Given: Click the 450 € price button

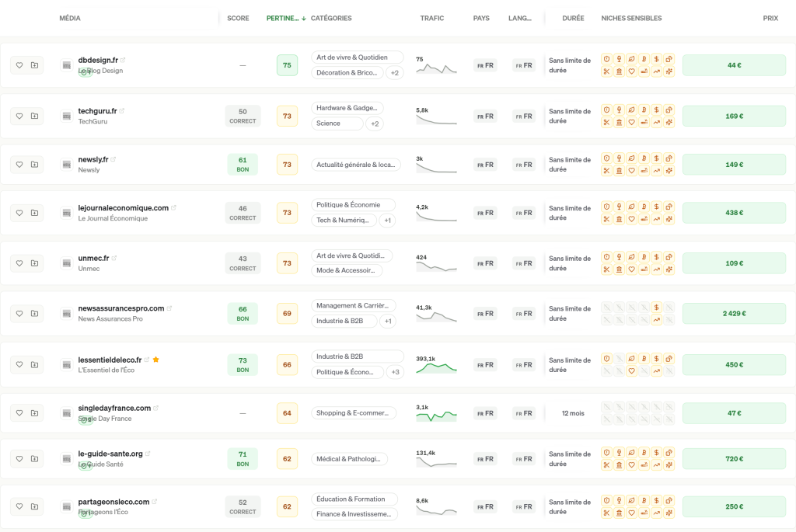Looking at the screenshot, I should 734,365.
